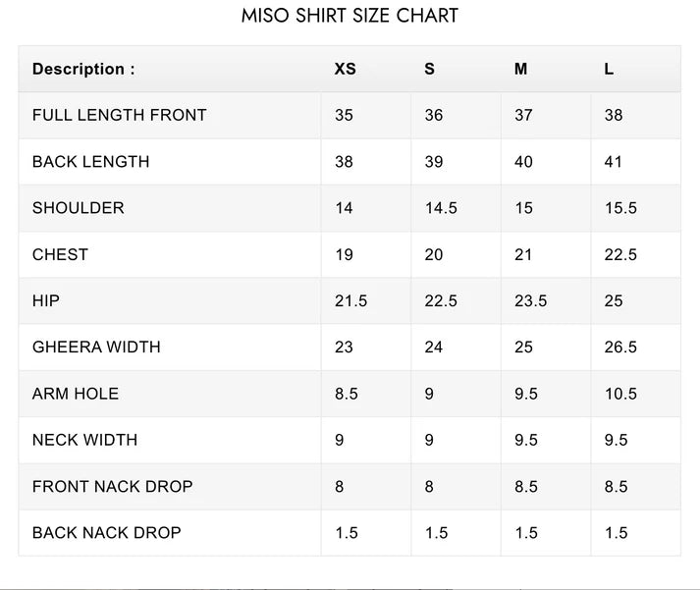Click the shoulder value 14.5 for size S
Image resolution: width=700 pixels, height=590 pixels.
pyautogui.click(x=441, y=208)
